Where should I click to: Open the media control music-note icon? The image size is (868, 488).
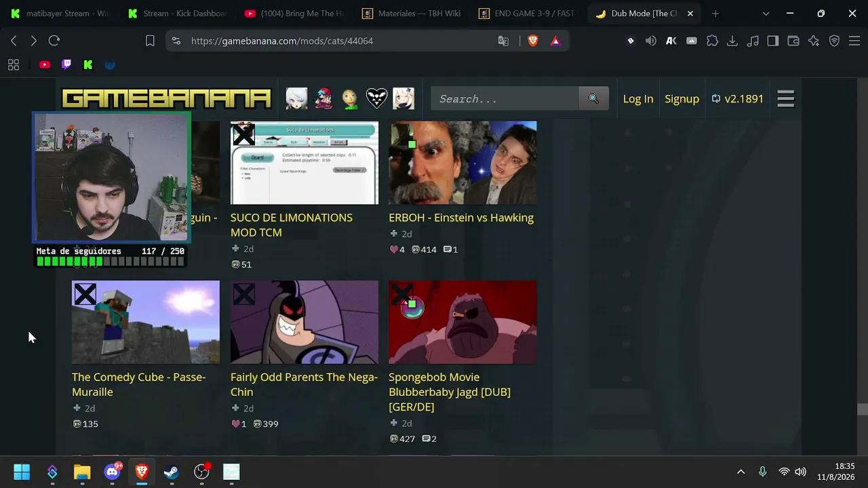coord(753,41)
